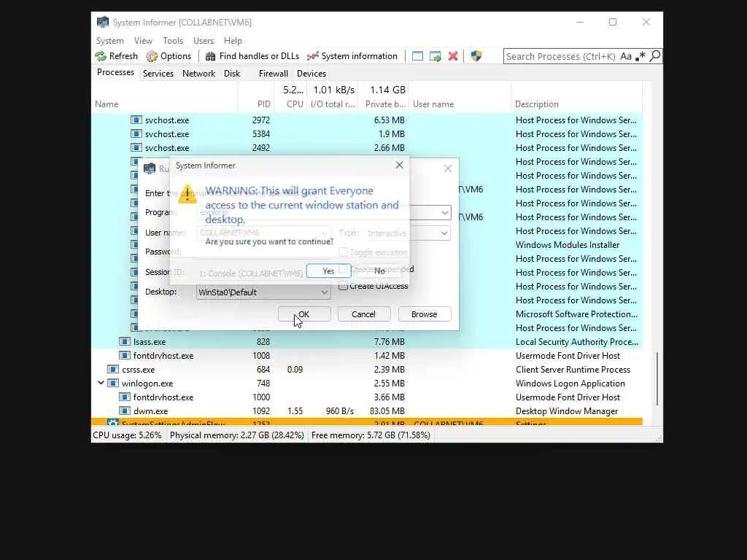
Task: Switch to the Network tab
Action: click(198, 74)
